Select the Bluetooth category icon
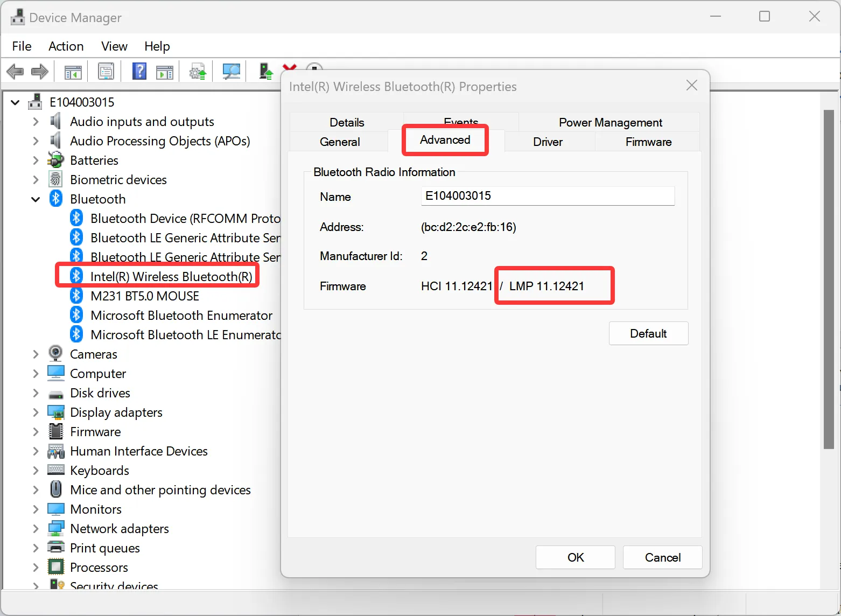This screenshot has height=616, width=841. (55, 199)
